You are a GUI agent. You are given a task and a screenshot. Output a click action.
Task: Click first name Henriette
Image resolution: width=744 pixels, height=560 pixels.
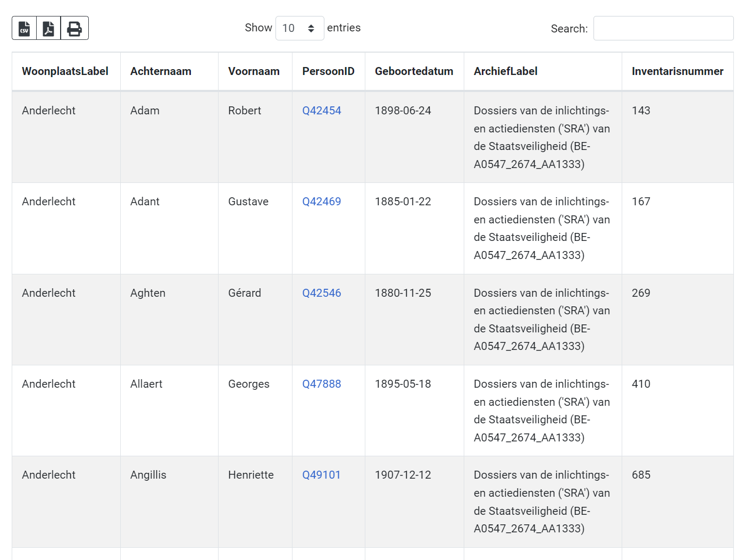point(251,475)
